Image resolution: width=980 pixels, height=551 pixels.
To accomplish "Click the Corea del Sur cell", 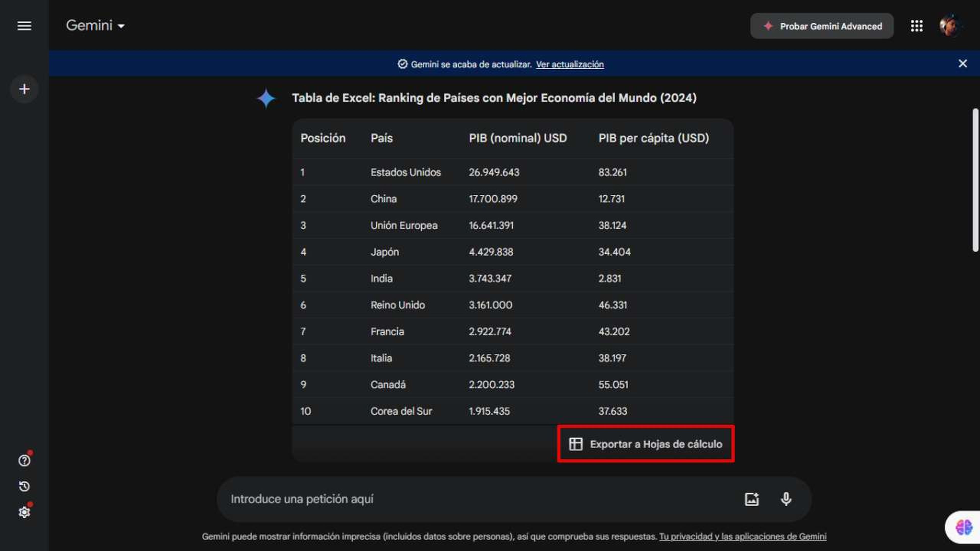I will pos(401,411).
